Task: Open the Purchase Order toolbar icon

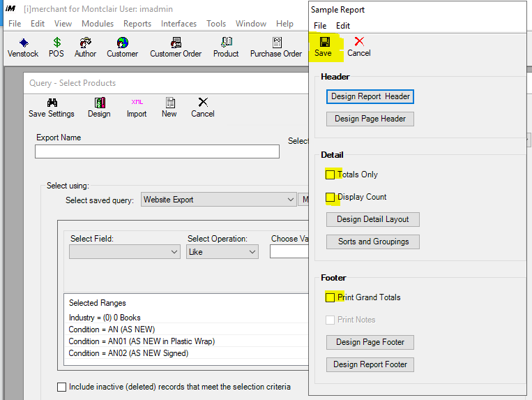Action: click(x=276, y=47)
